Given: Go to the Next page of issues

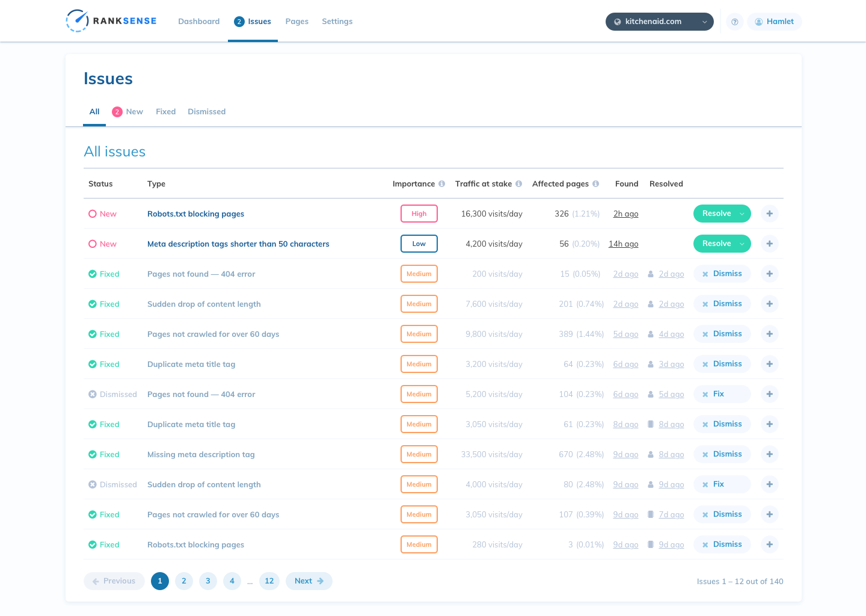Looking at the screenshot, I should [x=309, y=581].
